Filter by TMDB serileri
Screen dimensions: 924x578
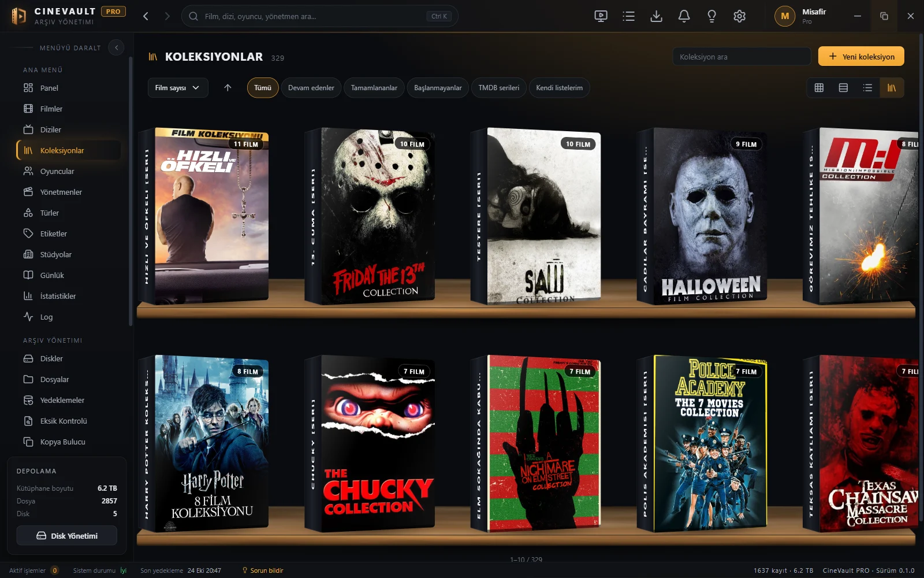coord(499,88)
